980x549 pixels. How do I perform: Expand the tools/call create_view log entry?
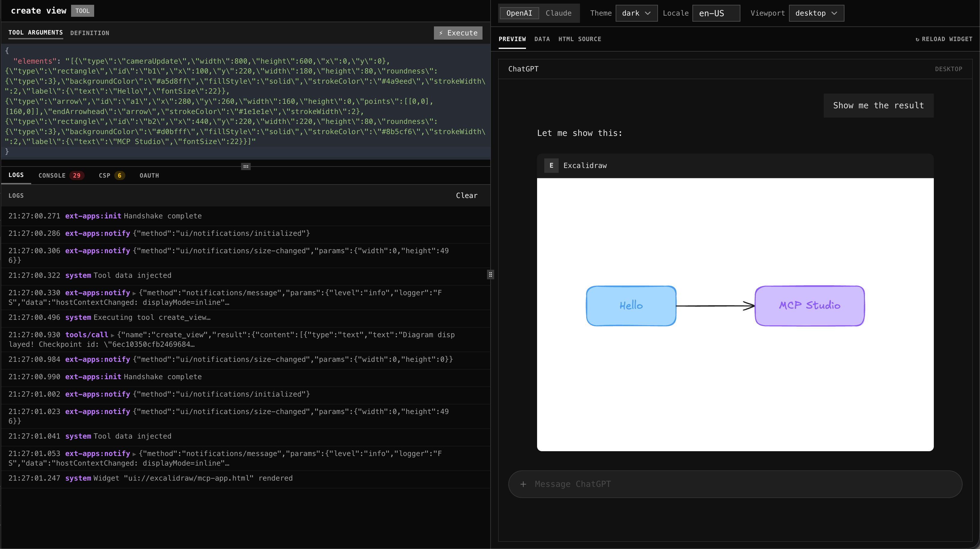(x=112, y=335)
